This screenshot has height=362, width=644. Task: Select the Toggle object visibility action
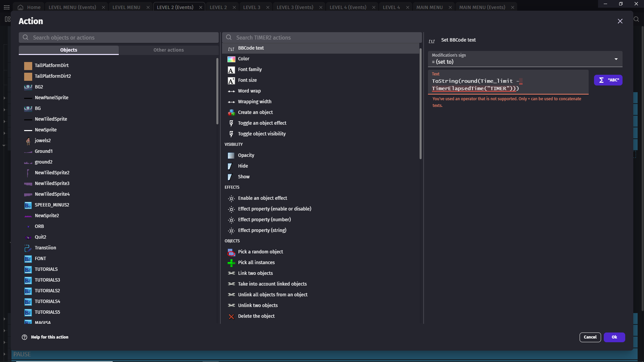point(262,134)
